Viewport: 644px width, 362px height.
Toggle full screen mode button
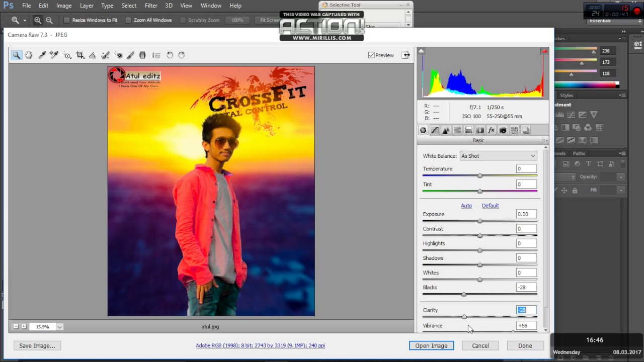point(406,55)
